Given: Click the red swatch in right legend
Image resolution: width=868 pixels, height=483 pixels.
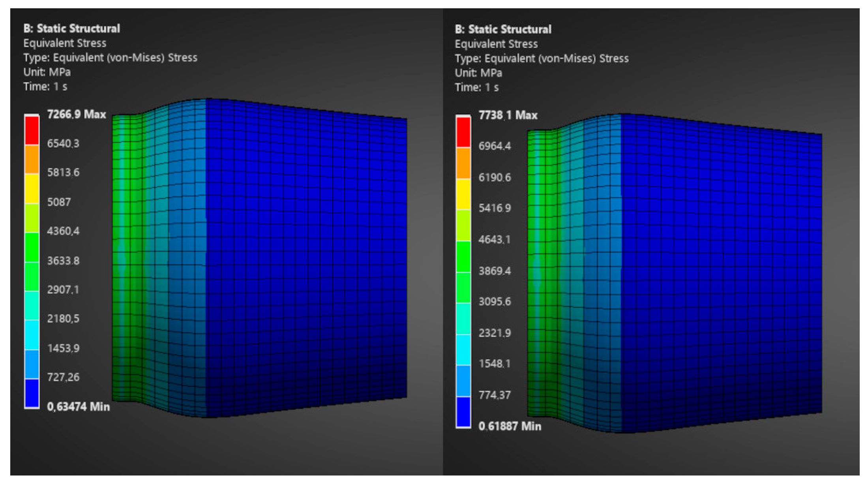Looking at the screenshot, I should [463, 132].
